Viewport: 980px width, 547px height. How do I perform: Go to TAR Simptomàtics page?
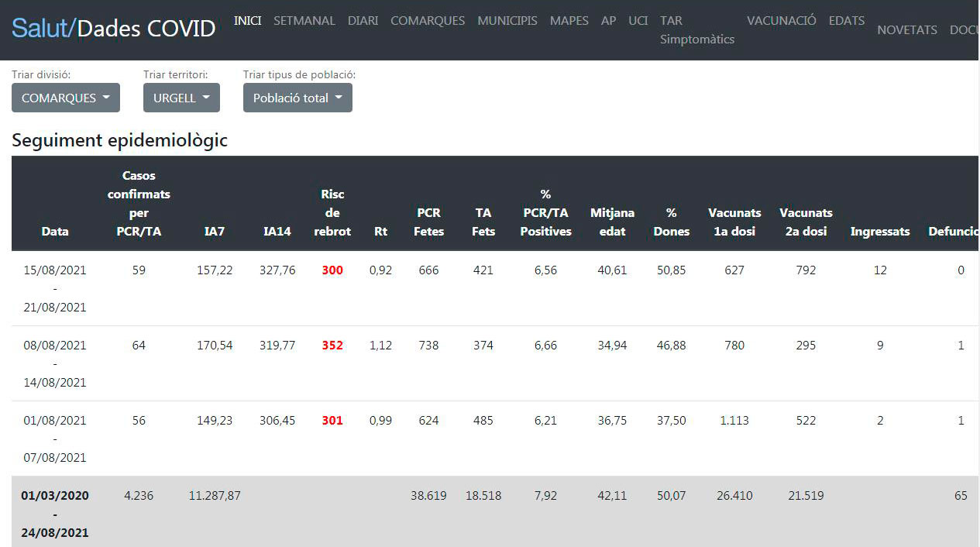tap(696, 30)
